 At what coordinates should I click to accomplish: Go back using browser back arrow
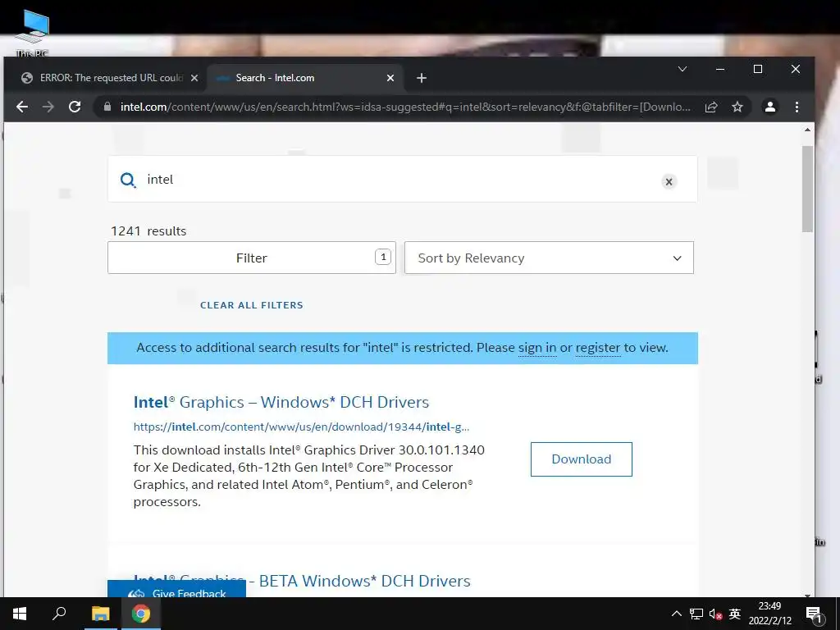point(22,107)
